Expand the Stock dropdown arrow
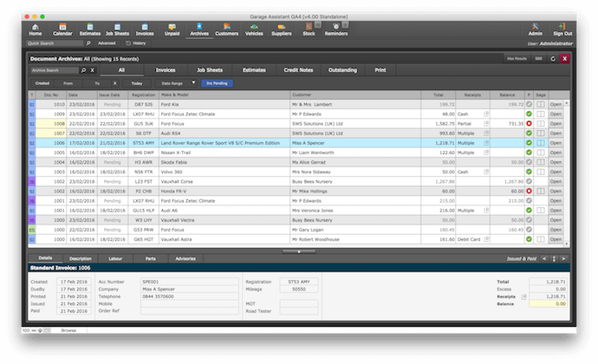Viewport: 598px width, 364px height. pos(320,26)
